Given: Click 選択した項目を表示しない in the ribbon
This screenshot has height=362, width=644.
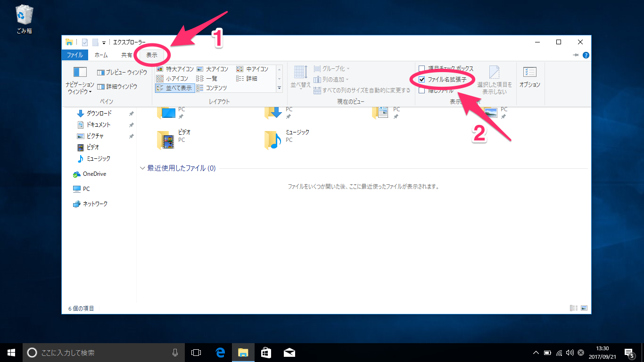Looking at the screenshot, I should pos(494,78).
